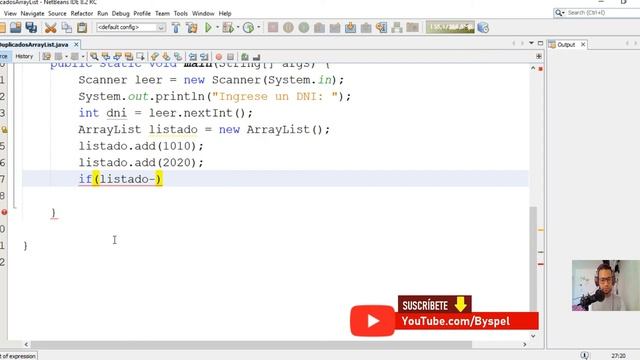The height and width of the screenshot is (360, 640).
Task: Click the Profile Project clock icon
Action: point(248,27)
